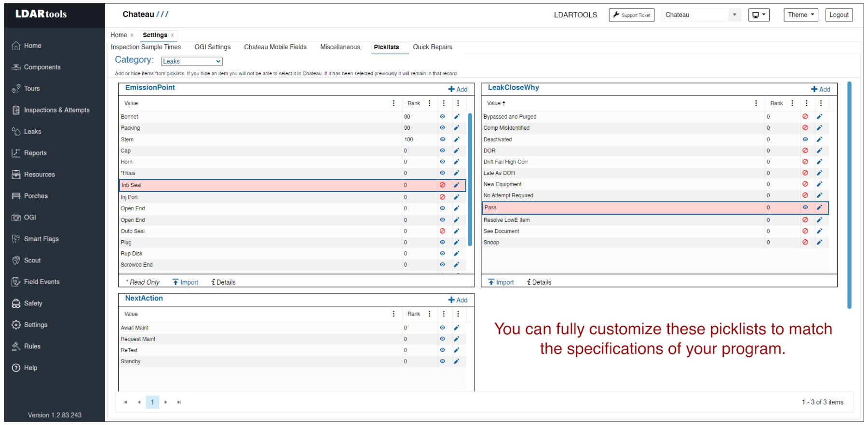Screen dimensions: 868x425
Task: Open Scout in sidebar
Action: pyautogui.click(x=27, y=260)
